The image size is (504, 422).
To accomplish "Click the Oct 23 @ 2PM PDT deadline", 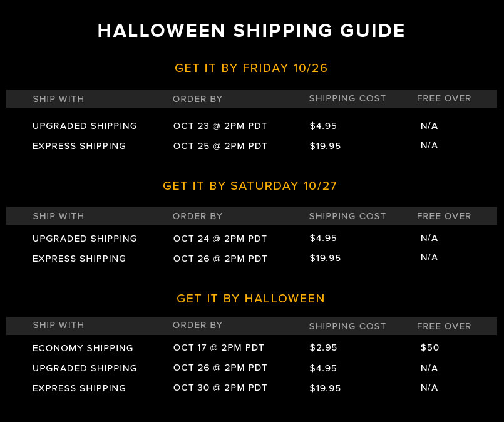I will click(220, 126).
